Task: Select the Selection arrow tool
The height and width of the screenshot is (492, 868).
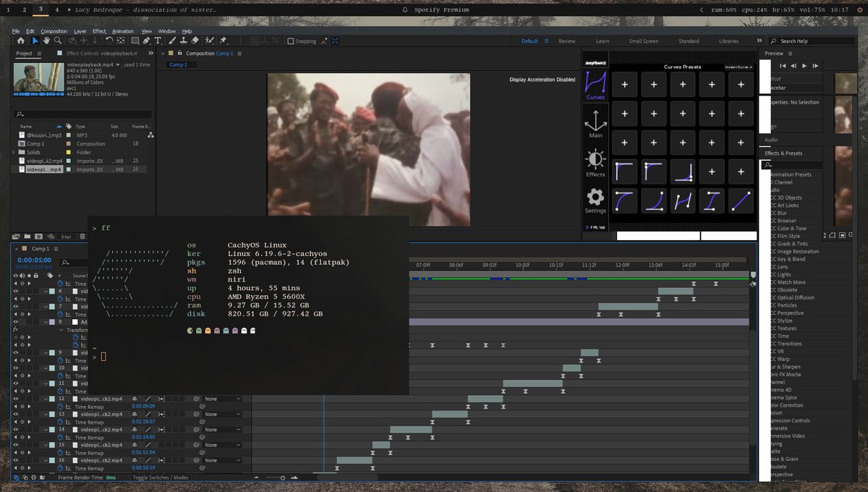Action: point(35,41)
